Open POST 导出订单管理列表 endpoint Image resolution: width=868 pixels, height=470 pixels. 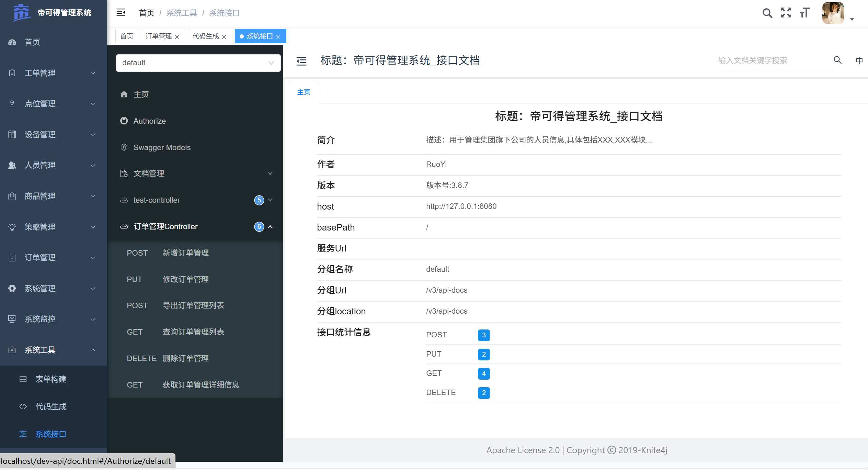pos(195,306)
